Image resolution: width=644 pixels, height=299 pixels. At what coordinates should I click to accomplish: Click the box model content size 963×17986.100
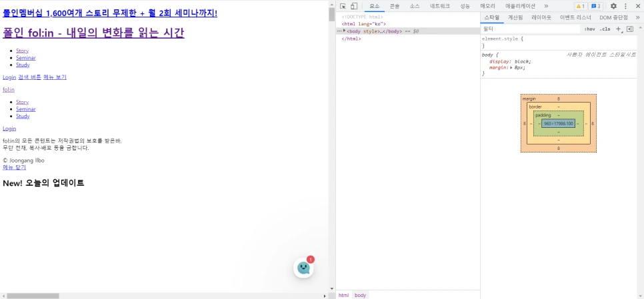coord(558,123)
